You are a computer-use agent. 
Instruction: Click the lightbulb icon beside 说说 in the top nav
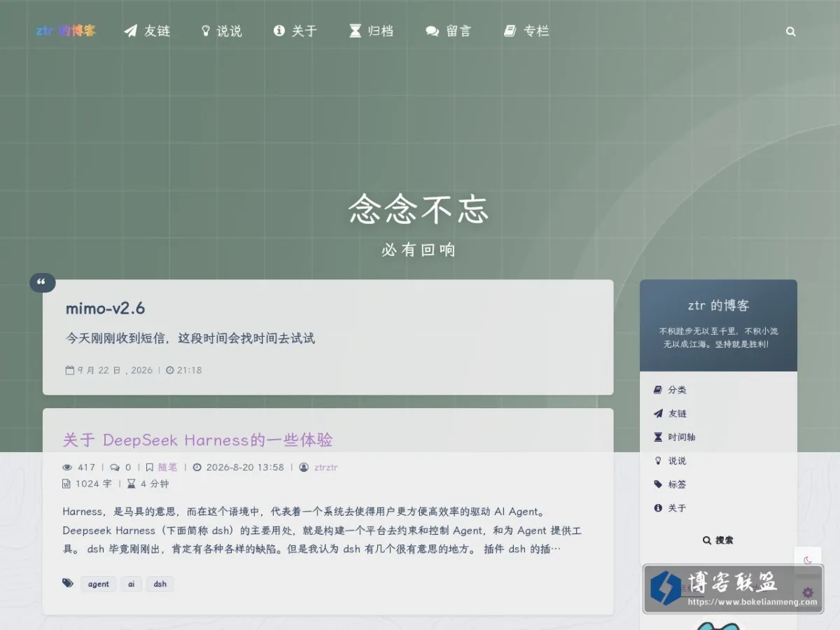(206, 31)
